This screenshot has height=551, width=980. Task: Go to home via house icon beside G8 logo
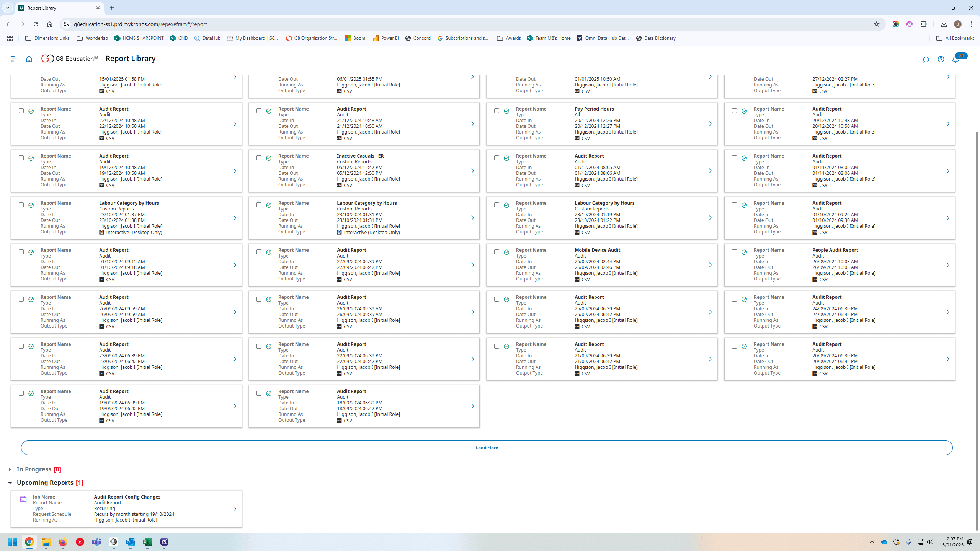[29, 59]
